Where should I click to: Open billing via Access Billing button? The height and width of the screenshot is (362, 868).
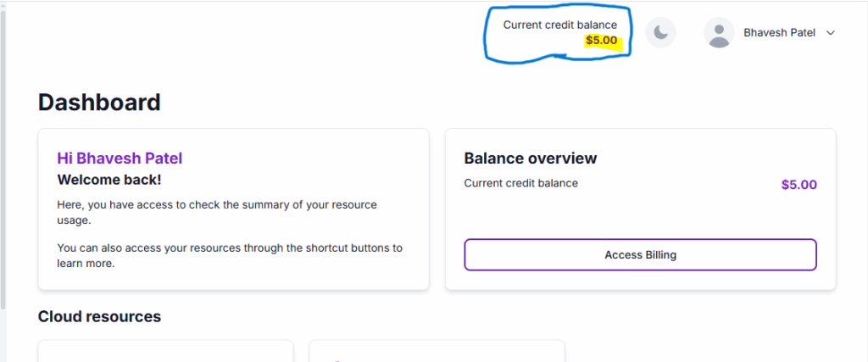[640, 254]
